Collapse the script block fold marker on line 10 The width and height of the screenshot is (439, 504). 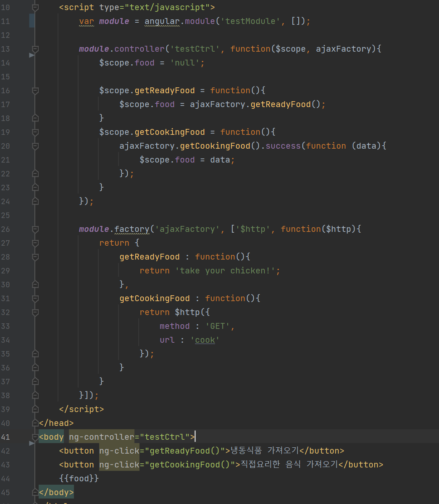point(35,7)
